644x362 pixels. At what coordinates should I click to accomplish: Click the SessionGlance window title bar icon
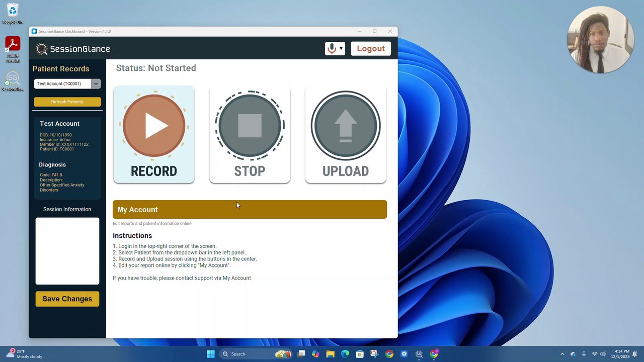[34, 31]
